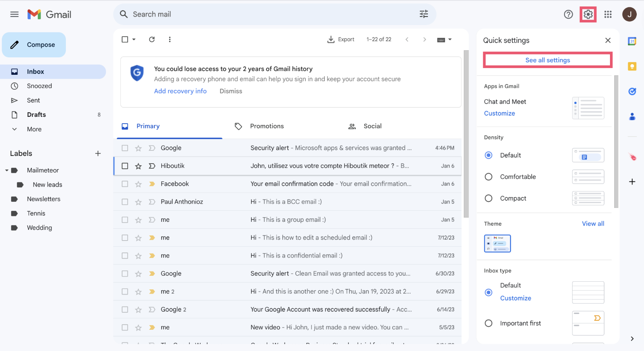The image size is (644, 351).
Task: Click View all themes link
Action: click(x=593, y=224)
